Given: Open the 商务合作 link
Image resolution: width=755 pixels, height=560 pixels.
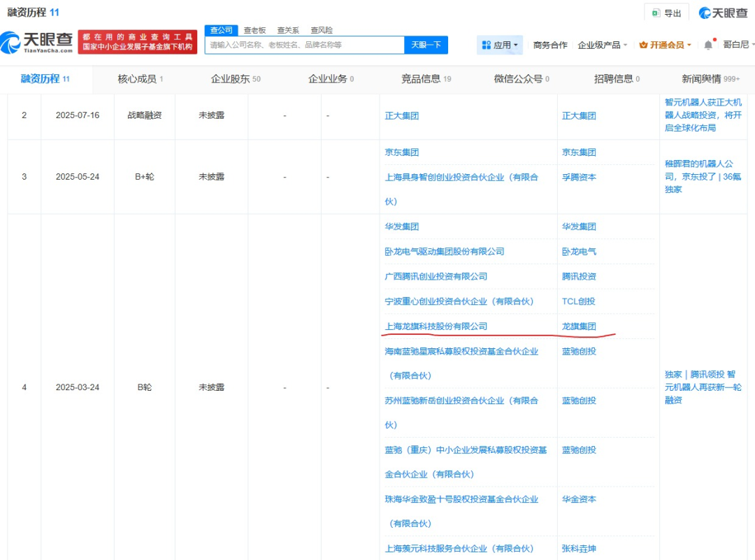Looking at the screenshot, I should click(x=550, y=45).
